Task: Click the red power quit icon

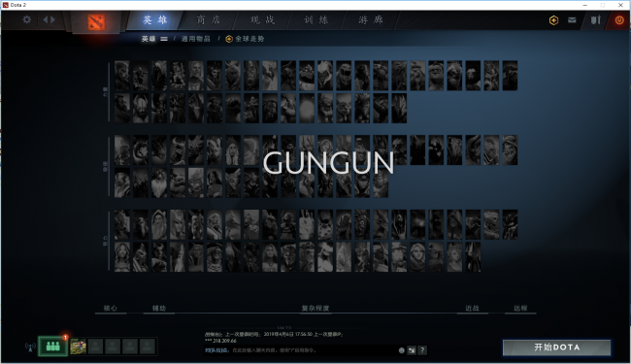Action: [619, 20]
